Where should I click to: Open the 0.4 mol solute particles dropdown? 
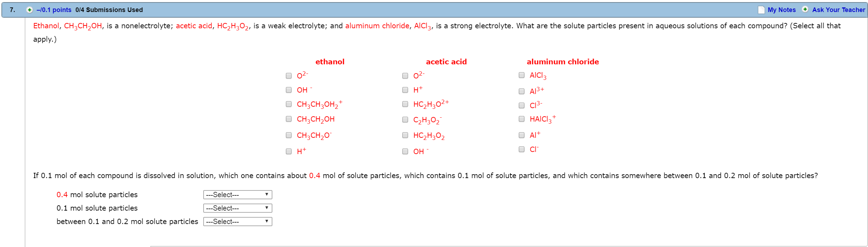237,195
